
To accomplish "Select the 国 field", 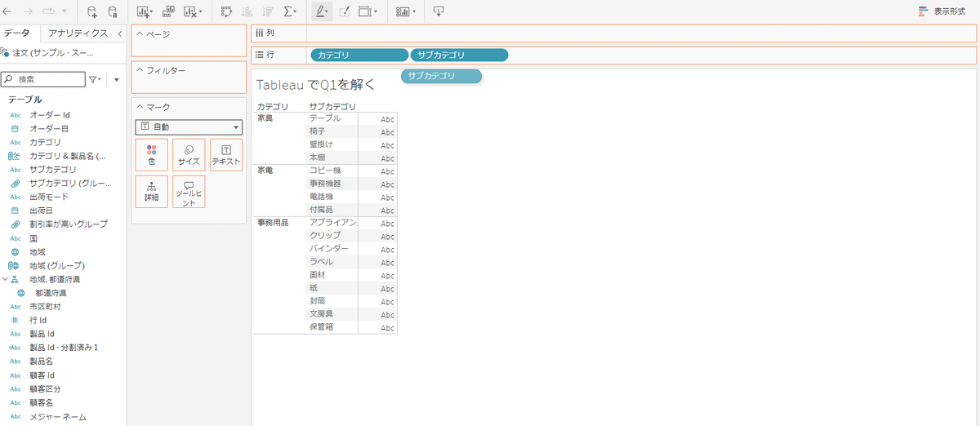I will (x=34, y=238).
